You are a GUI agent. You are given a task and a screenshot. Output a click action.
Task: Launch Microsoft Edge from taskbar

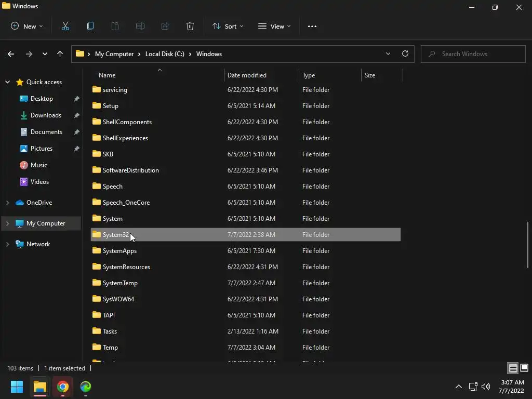[86, 387]
